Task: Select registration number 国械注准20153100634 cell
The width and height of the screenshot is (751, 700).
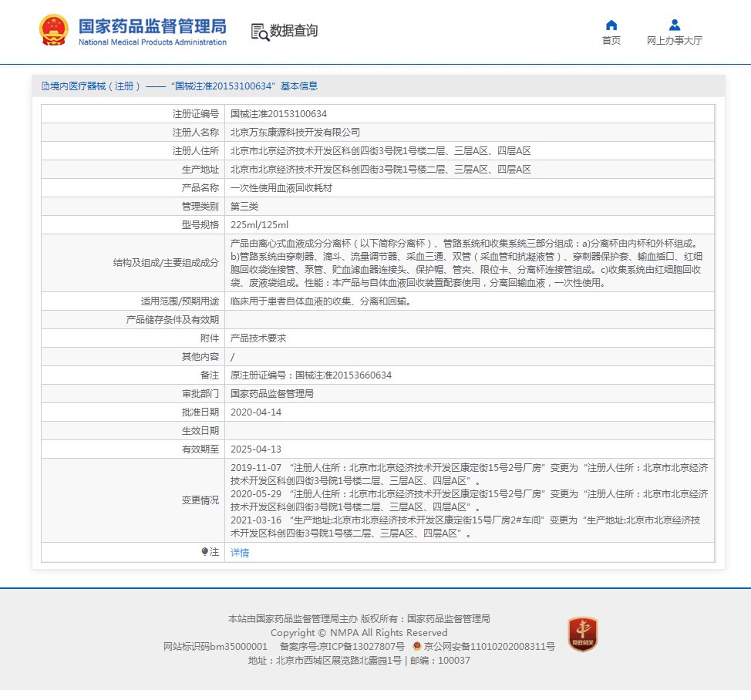Action: click(x=278, y=114)
